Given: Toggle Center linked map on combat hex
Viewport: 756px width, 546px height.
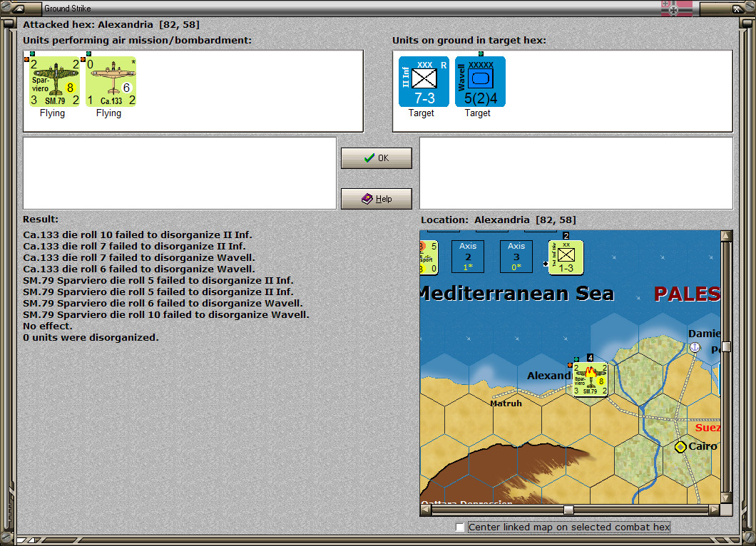Looking at the screenshot, I should click(460, 527).
